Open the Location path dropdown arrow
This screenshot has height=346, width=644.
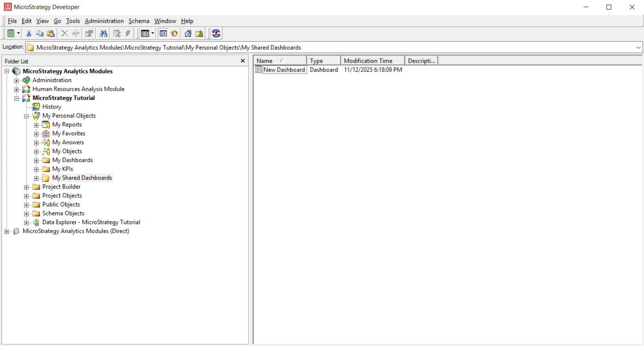click(x=638, y=47)
